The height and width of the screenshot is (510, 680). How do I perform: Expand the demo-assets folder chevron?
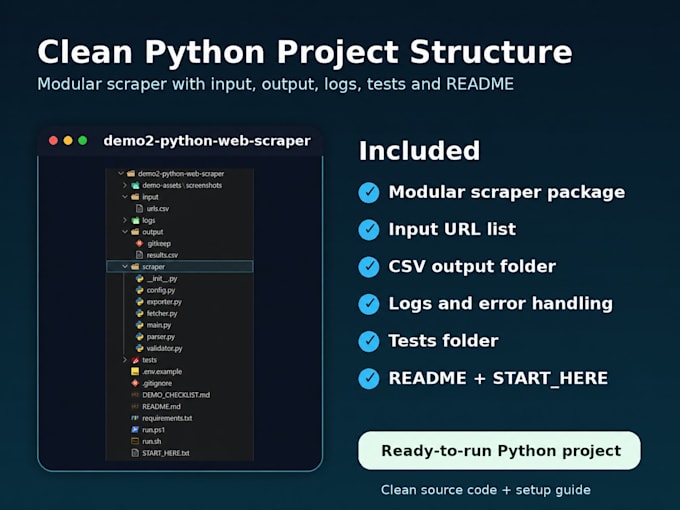pos(125,185)
